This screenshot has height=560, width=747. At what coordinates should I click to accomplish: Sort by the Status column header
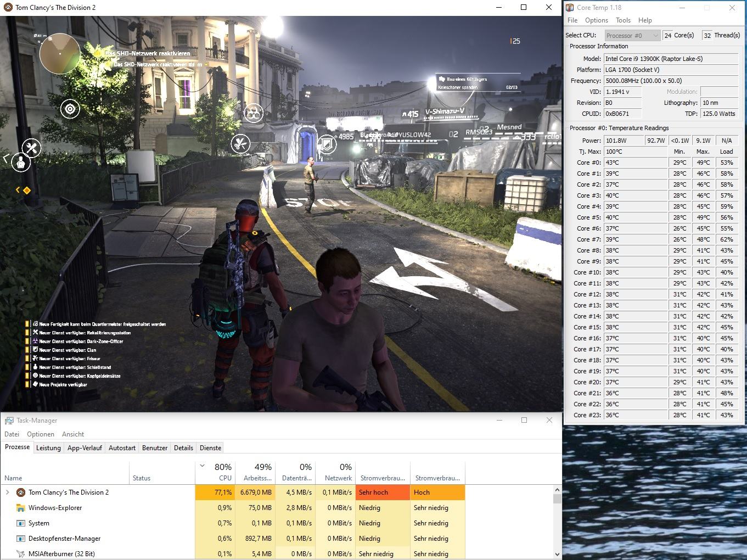[162, 473]
